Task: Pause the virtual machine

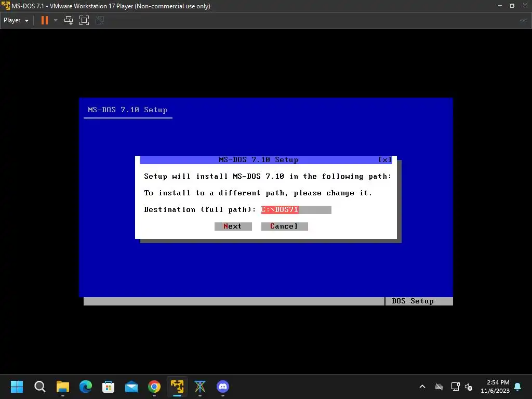Action: (45, 20)
